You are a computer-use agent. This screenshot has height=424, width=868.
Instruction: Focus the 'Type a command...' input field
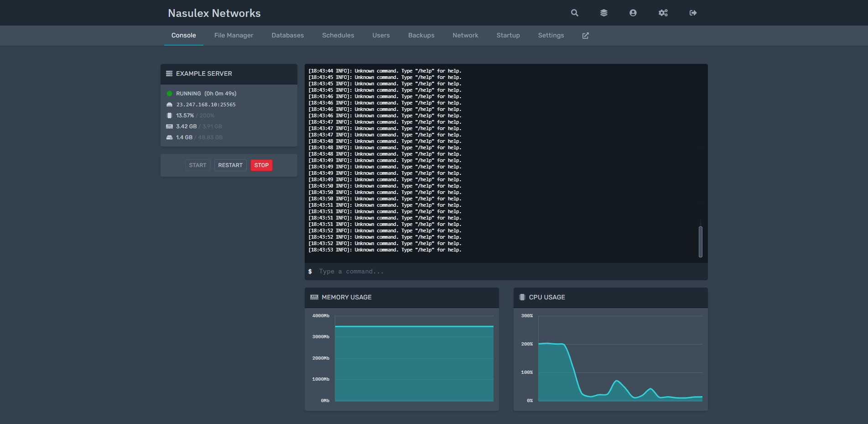506,272
